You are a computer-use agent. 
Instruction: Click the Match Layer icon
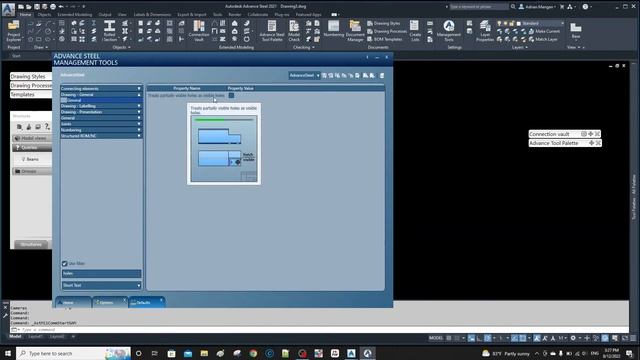click(x=531, y=39)
